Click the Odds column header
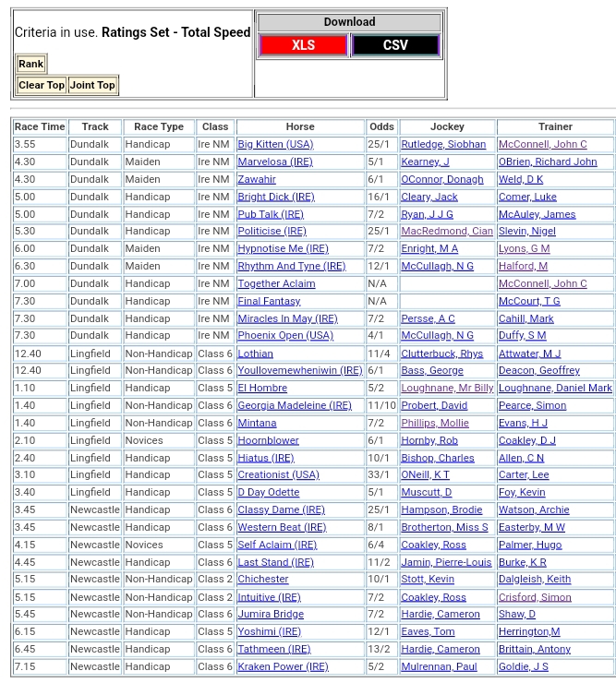The width and height of the screenshot is (616, 683). coord(380,127)
